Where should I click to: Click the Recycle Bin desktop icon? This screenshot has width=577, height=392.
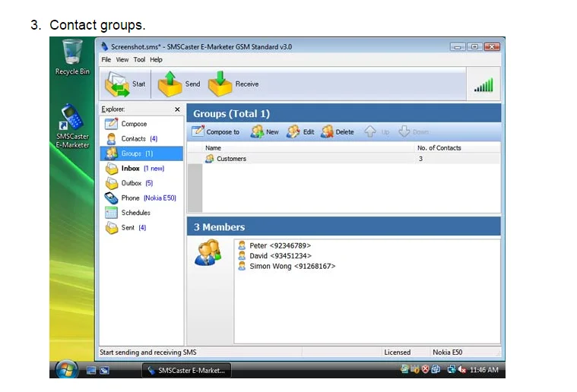(72, 58)
